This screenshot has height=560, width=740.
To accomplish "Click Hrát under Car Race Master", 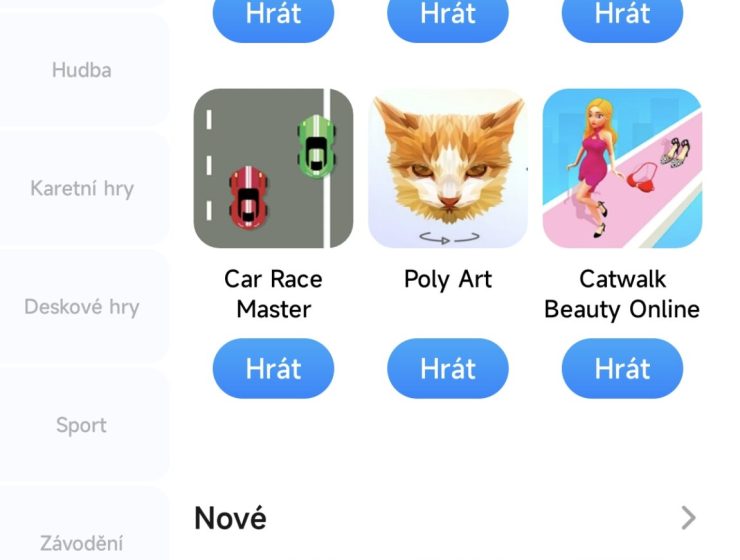I will coord(273,368).
